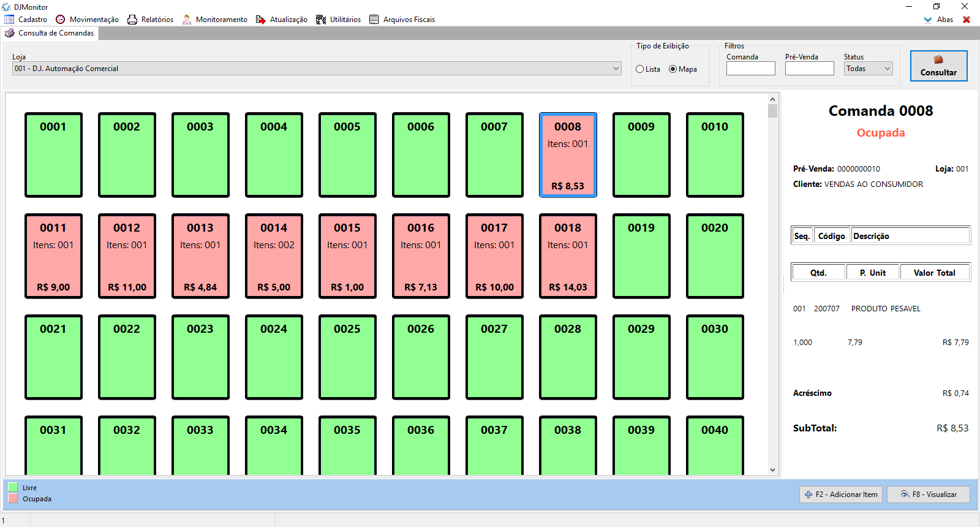Click the Atualização icon
Screen dimensions: 980x527
pyautogui.click(x=261, y=20)
